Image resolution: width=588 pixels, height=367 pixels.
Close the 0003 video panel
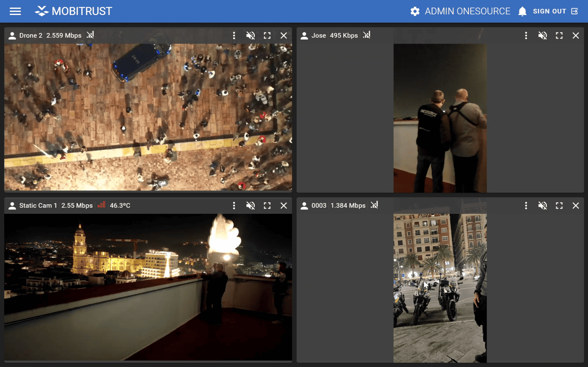click(576, 206)
